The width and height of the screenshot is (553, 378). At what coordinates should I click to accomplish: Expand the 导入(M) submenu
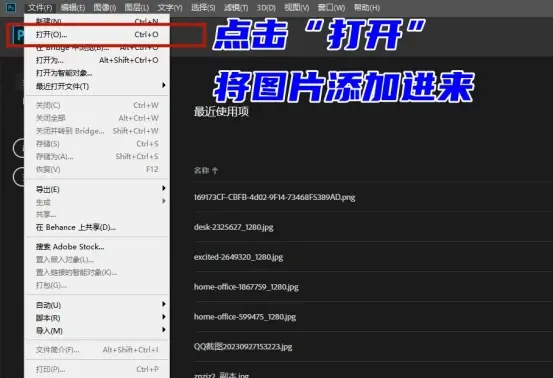(x=97, y=331)
